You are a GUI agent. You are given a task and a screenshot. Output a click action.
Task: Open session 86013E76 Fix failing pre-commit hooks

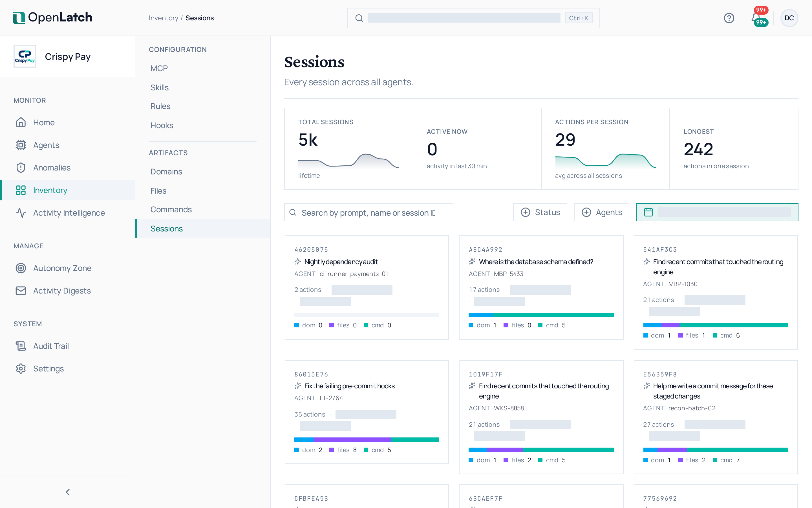(367, 412)
